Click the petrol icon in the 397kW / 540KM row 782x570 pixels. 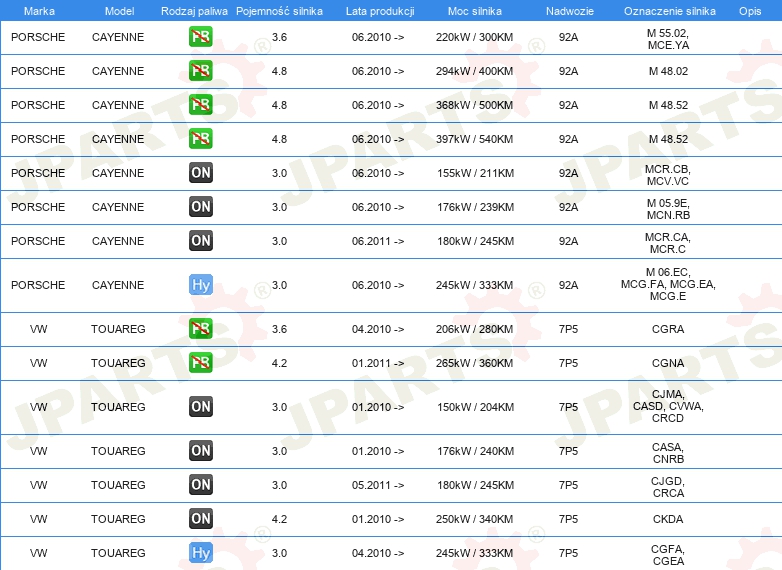[200, 139]
